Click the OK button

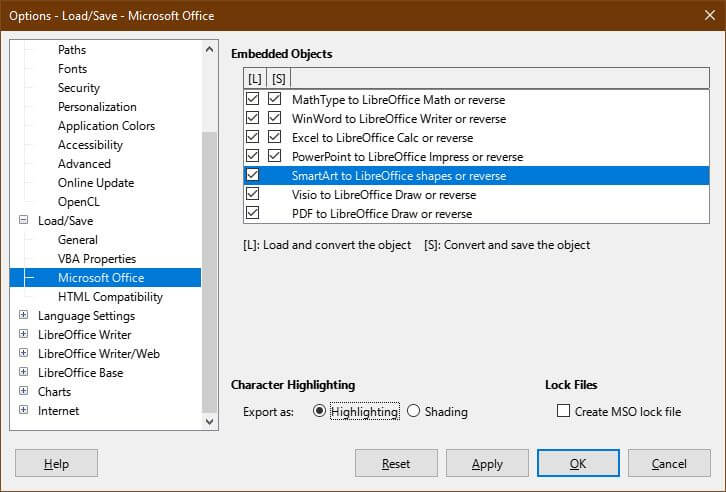(x=578, y=464)
